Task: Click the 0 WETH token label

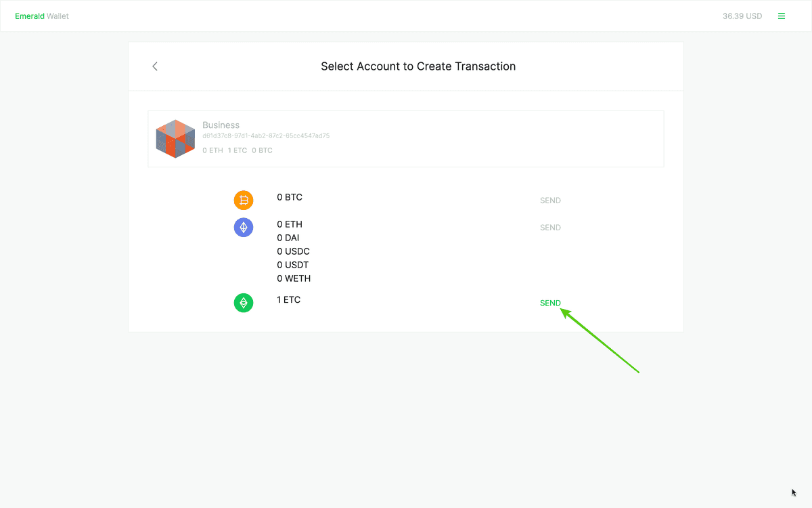Action: point(294,278)
